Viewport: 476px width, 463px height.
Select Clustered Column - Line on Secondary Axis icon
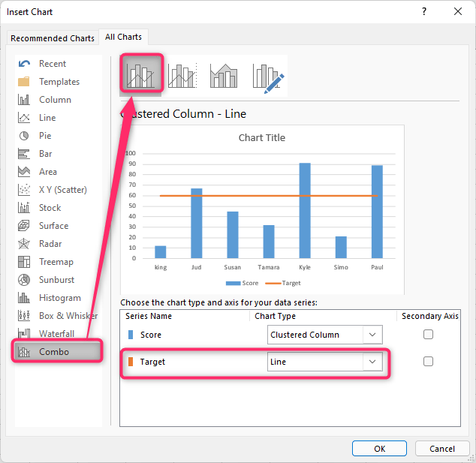click(182, 76)
